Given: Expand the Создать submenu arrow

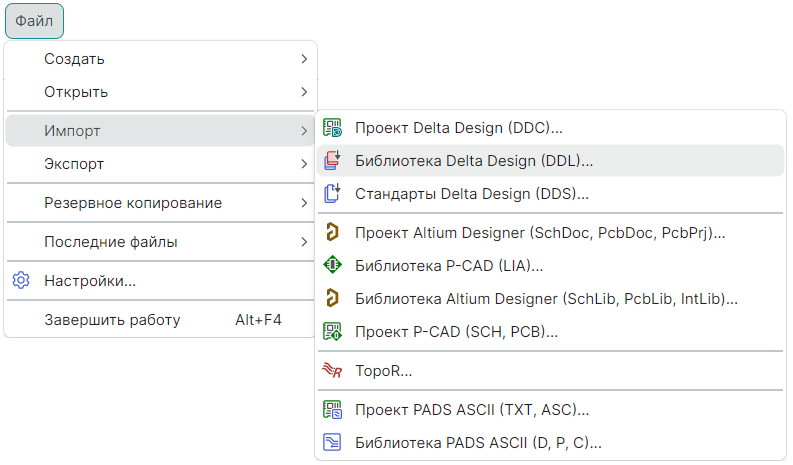Looking at the screenshot, I should (303, 59).
